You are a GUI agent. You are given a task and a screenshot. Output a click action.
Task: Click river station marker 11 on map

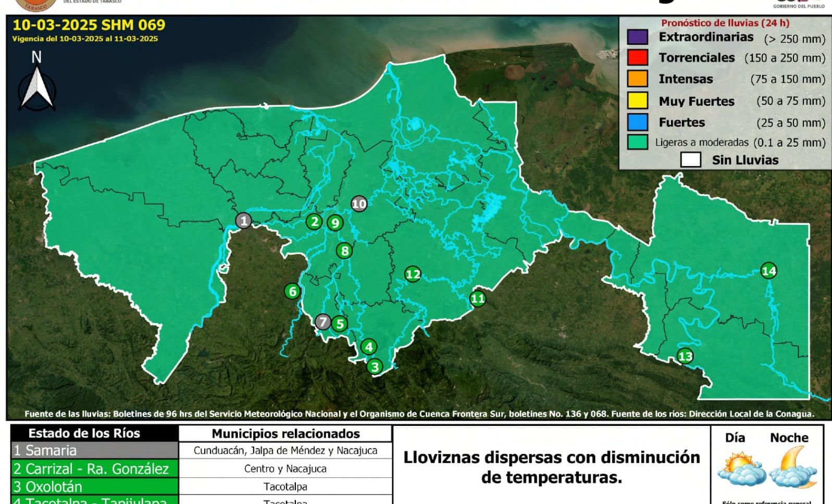[478, 299]
